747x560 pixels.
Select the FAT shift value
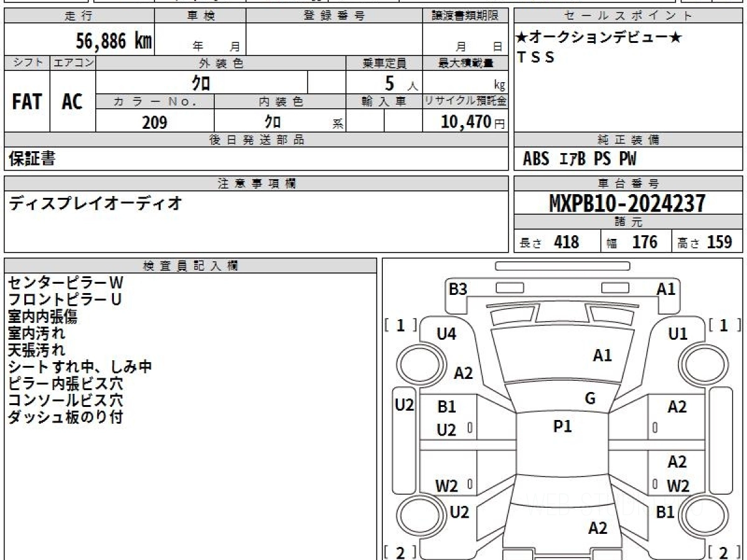pos(27,102)
